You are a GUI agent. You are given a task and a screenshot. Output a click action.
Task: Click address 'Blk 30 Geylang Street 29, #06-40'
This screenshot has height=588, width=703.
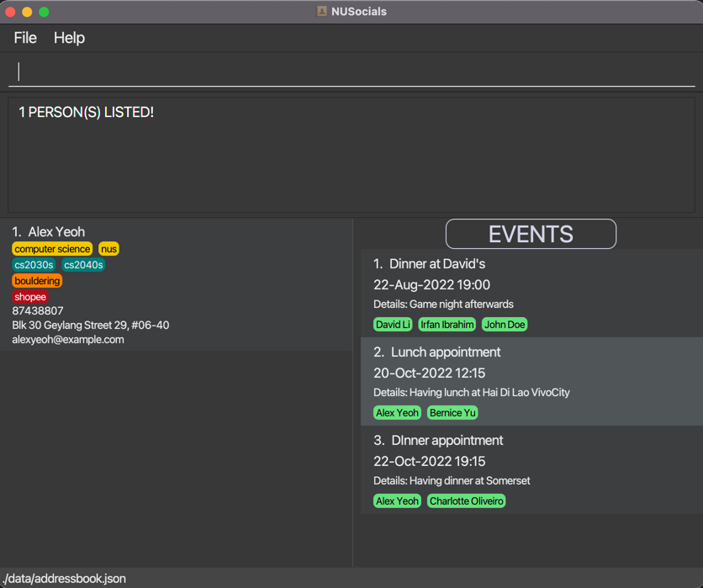coord(91,326)
